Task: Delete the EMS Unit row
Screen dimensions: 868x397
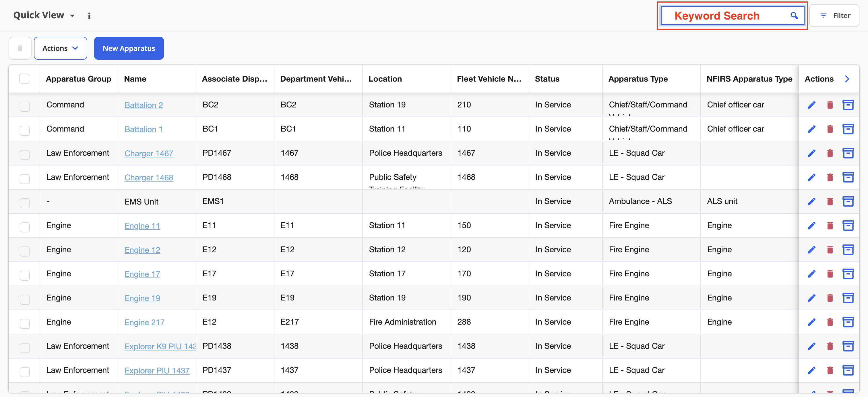Action: (x=830, y=201)
